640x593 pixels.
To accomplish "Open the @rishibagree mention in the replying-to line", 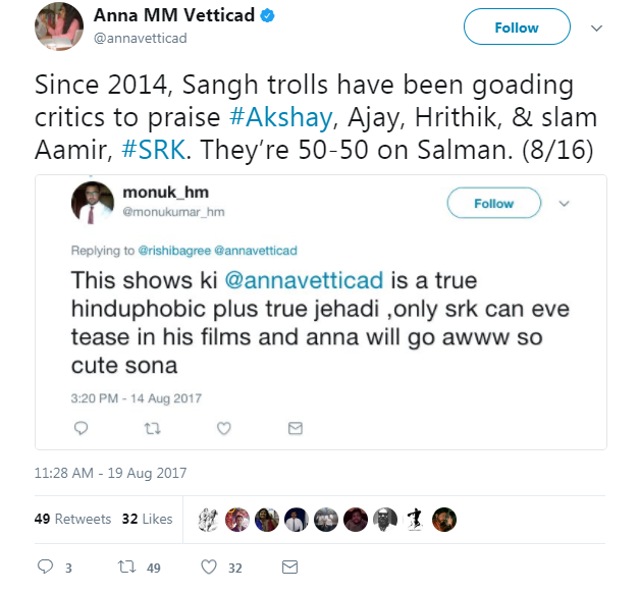I will tap(175, 250).
